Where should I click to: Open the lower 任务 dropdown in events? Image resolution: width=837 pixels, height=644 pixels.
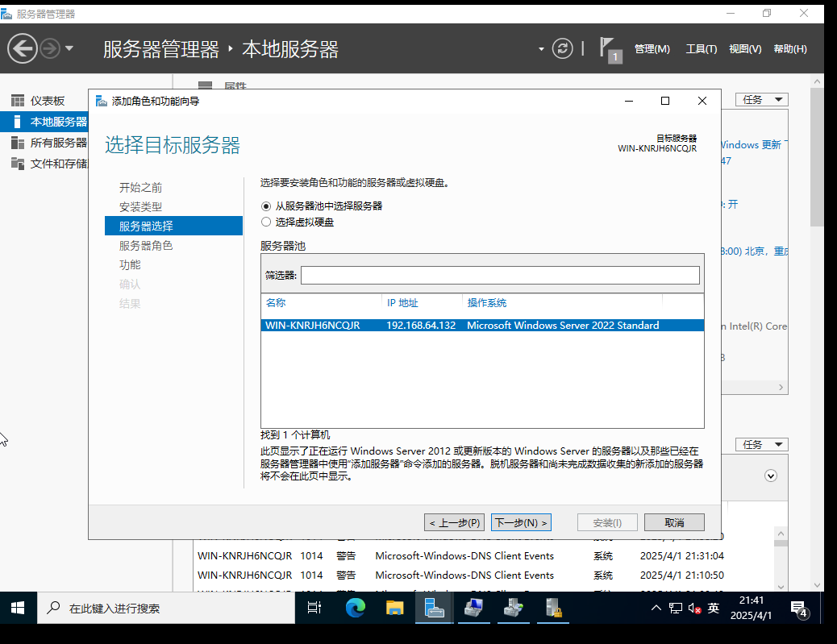[x=762, y=444]
